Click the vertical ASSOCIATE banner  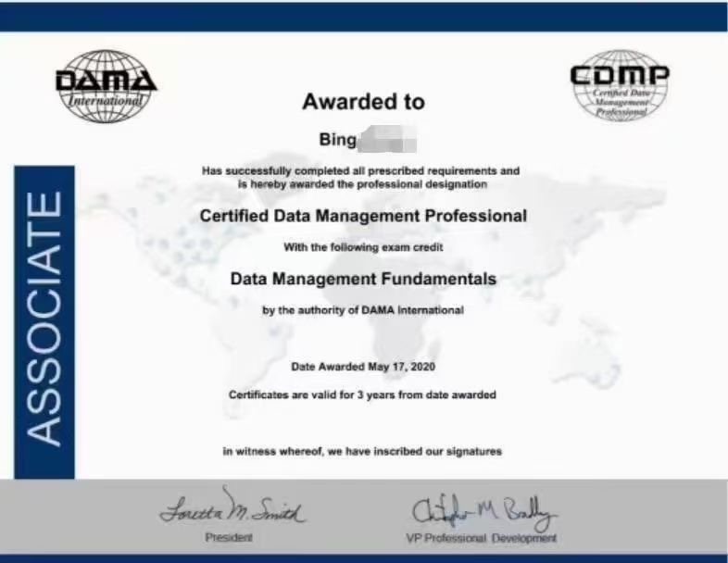[44, 322]
